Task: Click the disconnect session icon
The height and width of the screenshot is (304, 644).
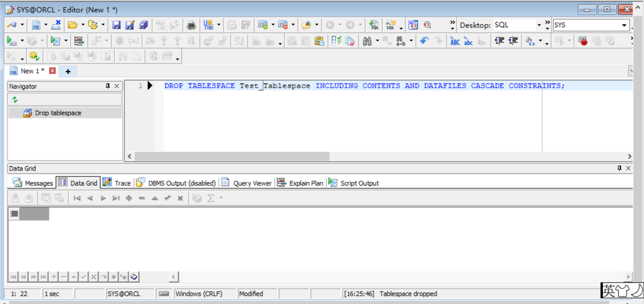Action: coord(56,25)
